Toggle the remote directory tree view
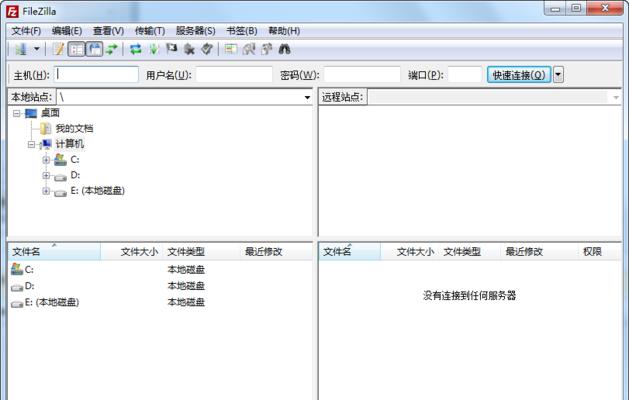Screen dimensions: 629x400 point(94,49)
